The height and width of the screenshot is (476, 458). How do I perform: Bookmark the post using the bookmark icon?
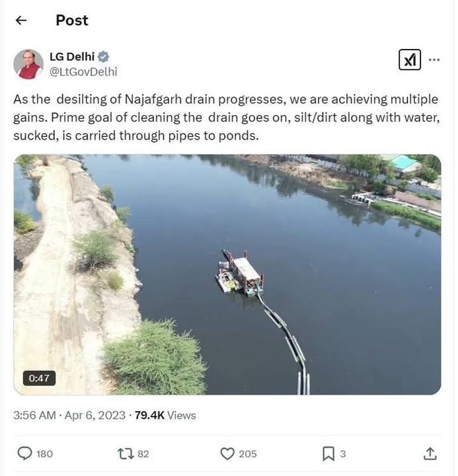tap(328, 454)
